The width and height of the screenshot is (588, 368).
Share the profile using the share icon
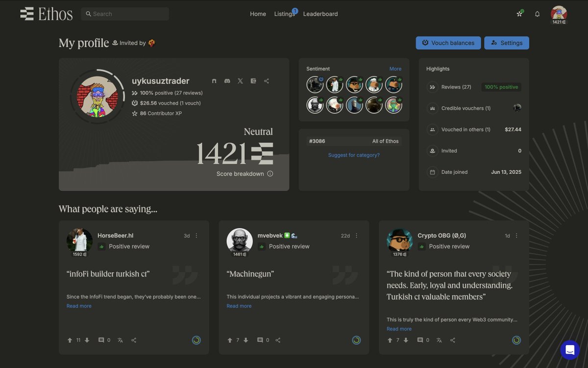267,81
